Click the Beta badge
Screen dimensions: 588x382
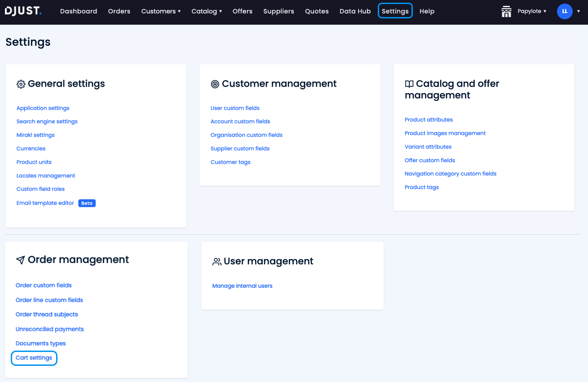87,203
